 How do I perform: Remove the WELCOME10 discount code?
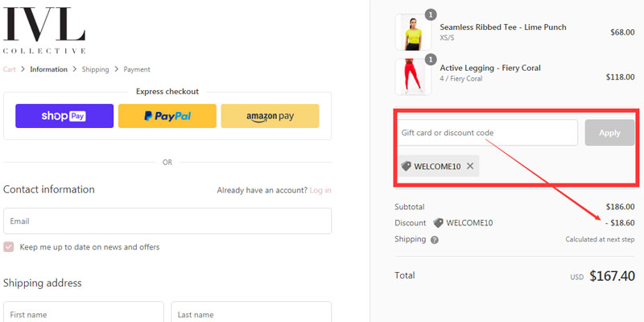point(470,167)
